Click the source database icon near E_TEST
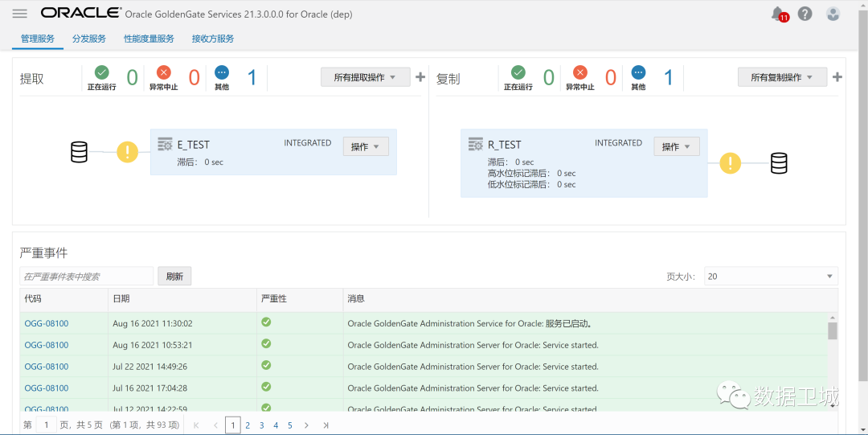The image size is (868, 435). click(x=79, y=152)
